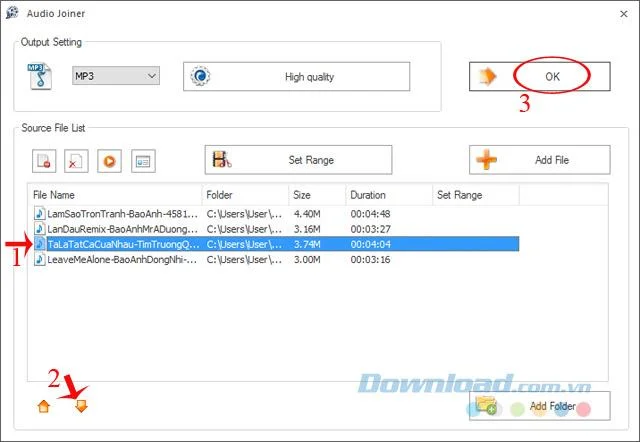The height and width of the screenshot is (442, 640).
Task: Open the MP3 output format dropdown
Action: tap(116, 76)
